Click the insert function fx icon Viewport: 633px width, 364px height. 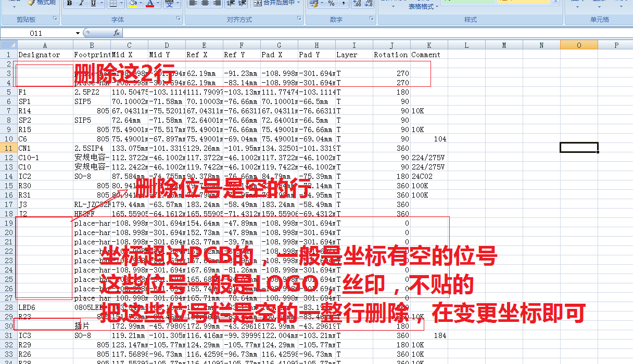click(x=117, y=33)
